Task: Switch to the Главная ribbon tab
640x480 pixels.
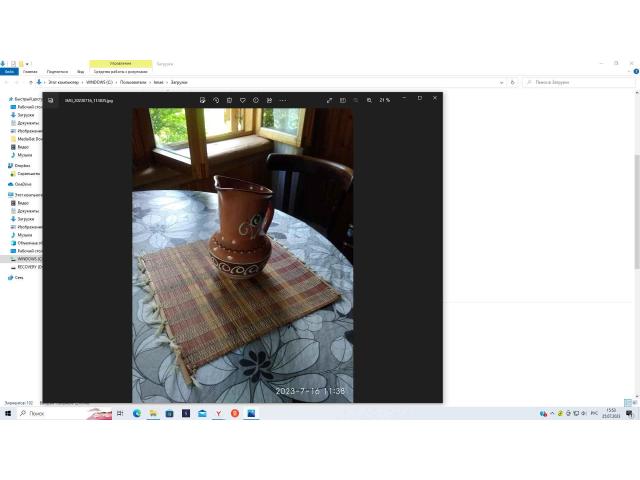Action: (30, 71)
